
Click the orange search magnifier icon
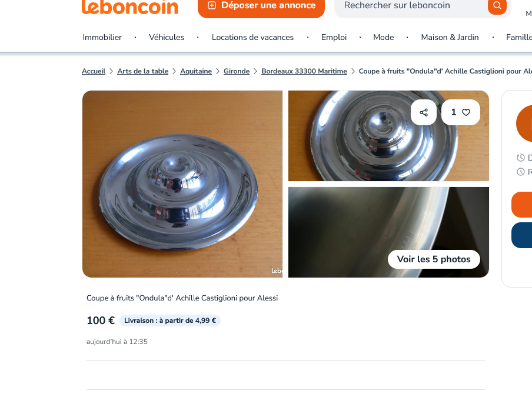pyautogui.click(x=497, y=6)
